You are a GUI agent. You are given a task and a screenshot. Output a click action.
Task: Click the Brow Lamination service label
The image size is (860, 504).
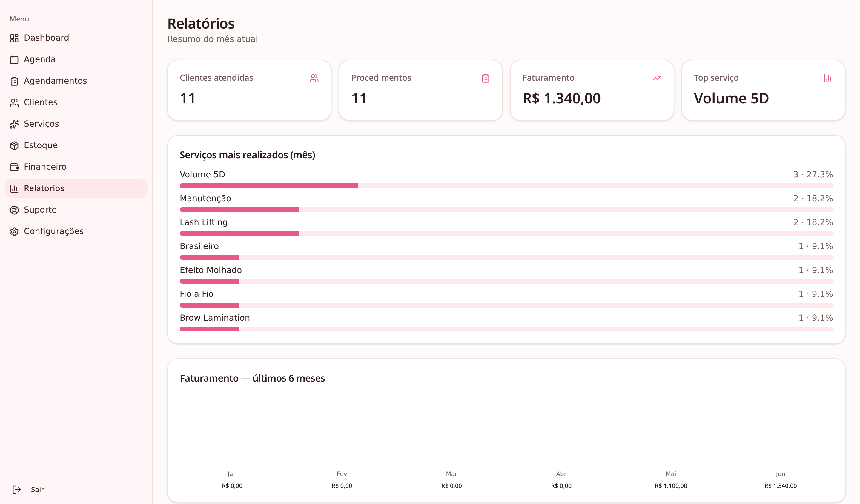pos(215,318)
